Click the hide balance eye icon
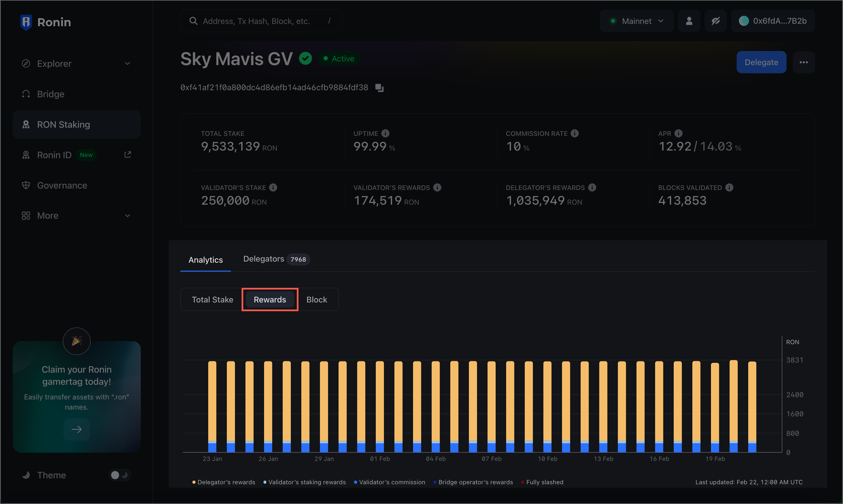Image resolution: width=843 pixels, height=504 pixels. pos(715,21)
